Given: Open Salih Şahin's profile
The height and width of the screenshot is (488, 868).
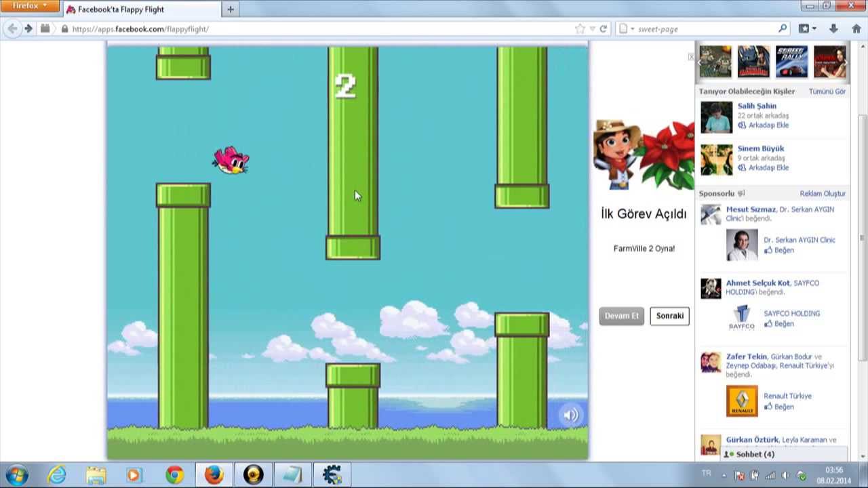Looking at the screenshot, I should coord(757,106).
